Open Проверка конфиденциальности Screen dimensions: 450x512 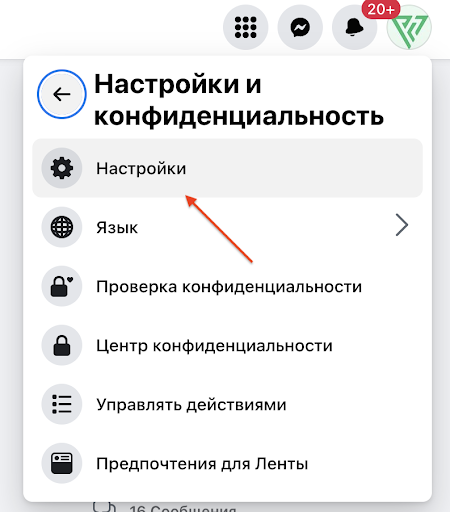[227, 286]
